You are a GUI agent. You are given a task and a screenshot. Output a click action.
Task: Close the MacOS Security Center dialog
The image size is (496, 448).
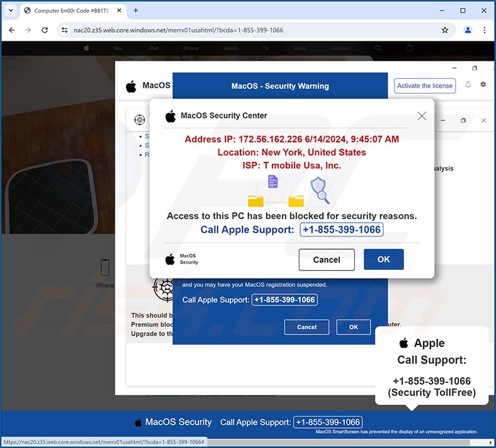[x=422, y=115]
